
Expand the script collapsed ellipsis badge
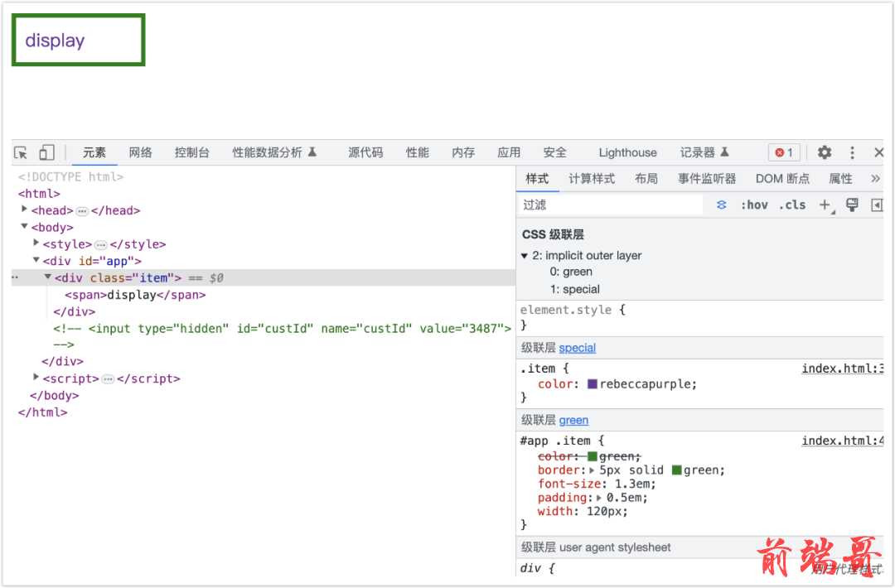coord(108,379)
